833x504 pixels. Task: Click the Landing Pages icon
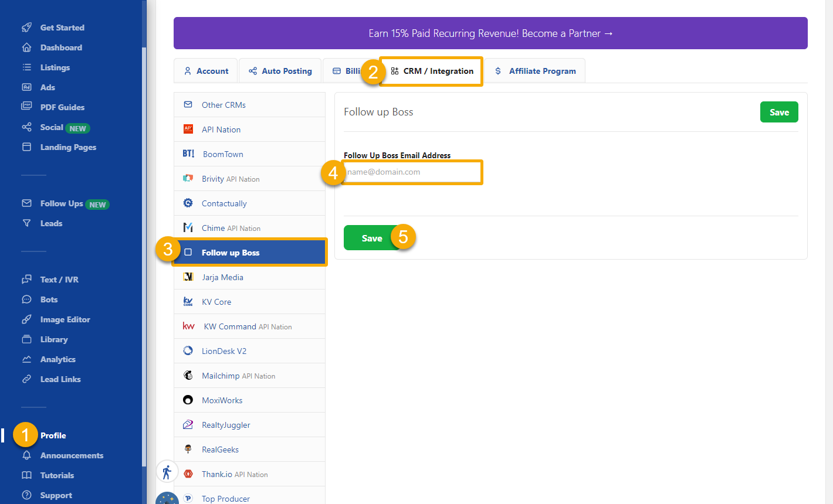point(26,147)
